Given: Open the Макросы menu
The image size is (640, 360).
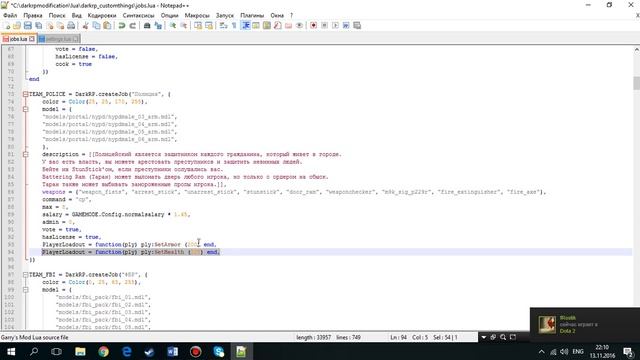Looking at the screenshot, I should [197, 15].
